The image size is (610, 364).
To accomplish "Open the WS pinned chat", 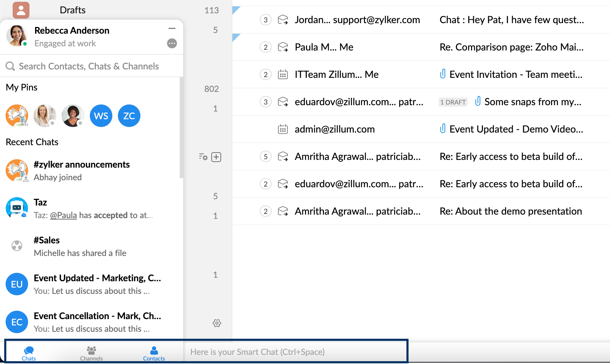I will (x=101, y=116).
